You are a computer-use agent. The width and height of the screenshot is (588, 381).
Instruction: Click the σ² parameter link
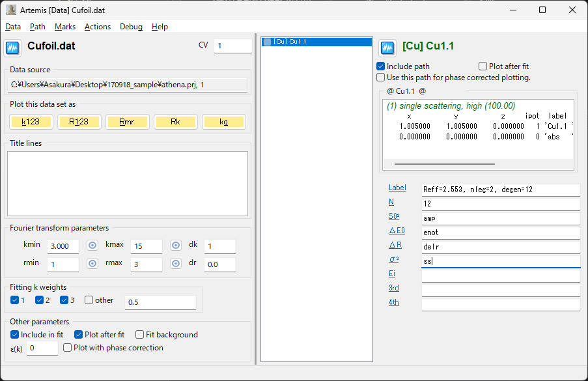click(394, 259)
